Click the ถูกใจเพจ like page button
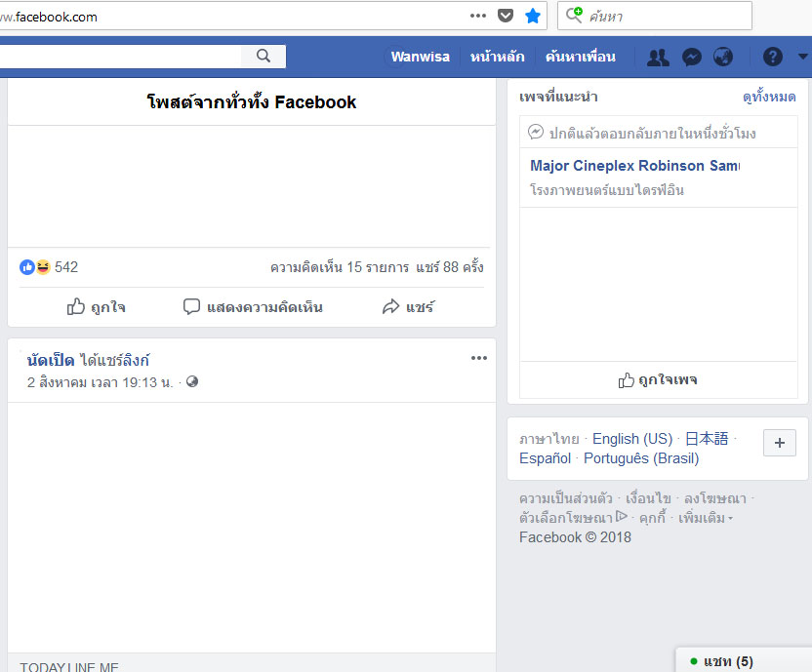 tap(658, 380)
